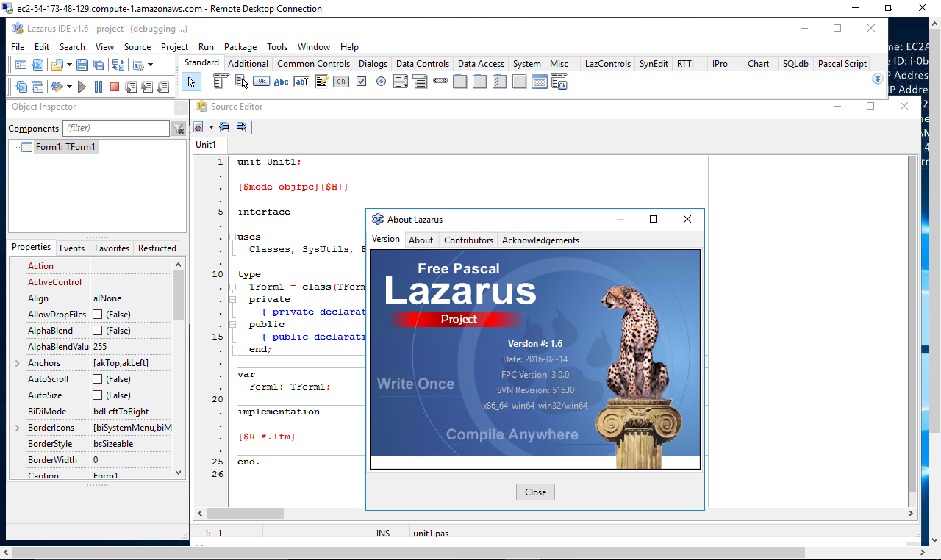Pause program execution using the pause icon
Viewport: 941px width, 560px height.
pyautogui.click(x=99, y=86)
